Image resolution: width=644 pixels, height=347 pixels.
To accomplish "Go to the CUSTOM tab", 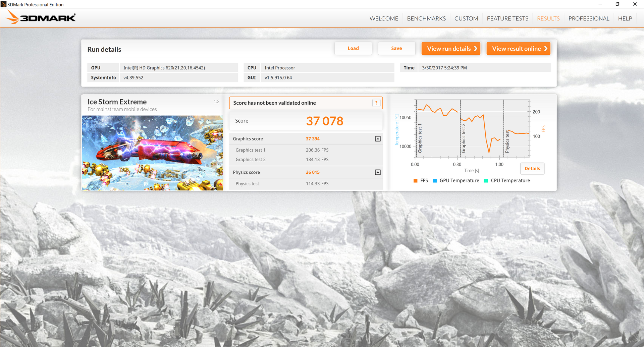I will 466,18.
